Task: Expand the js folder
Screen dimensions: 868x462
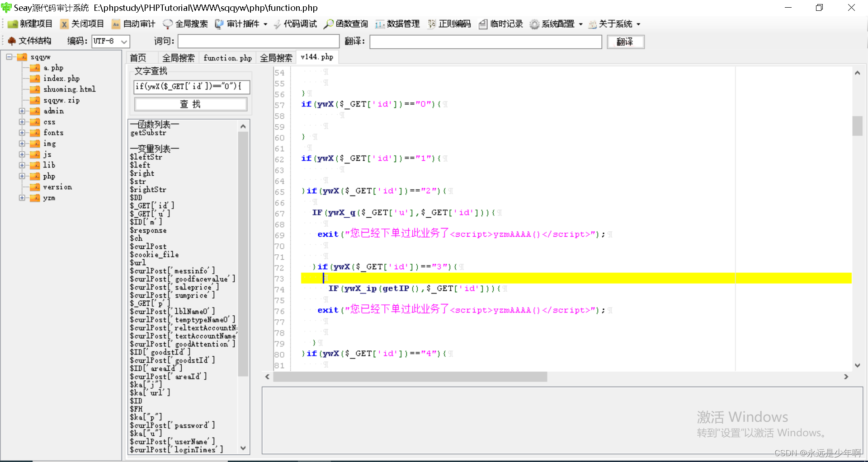Action: pyautogui.click(x=22, y=154)
